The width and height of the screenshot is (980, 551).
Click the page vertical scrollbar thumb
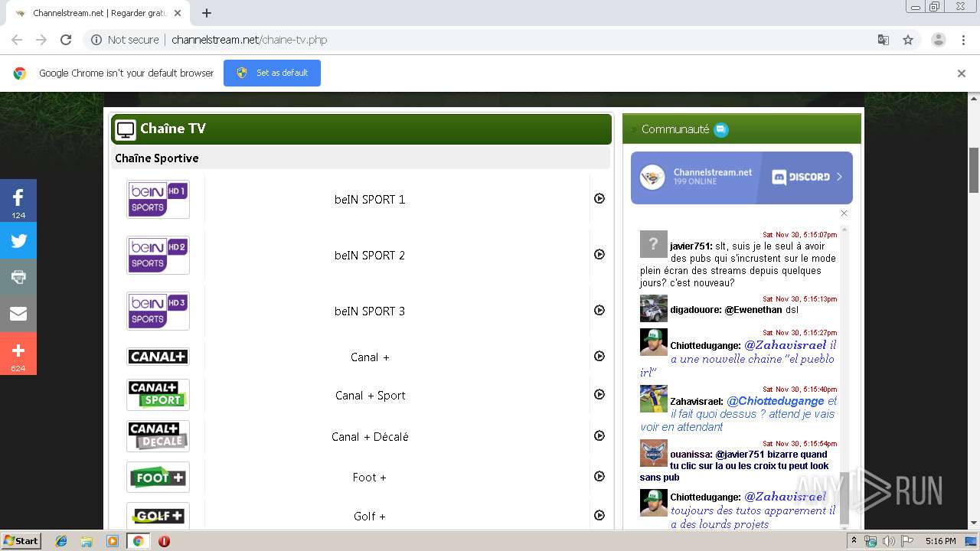point(974,170)
